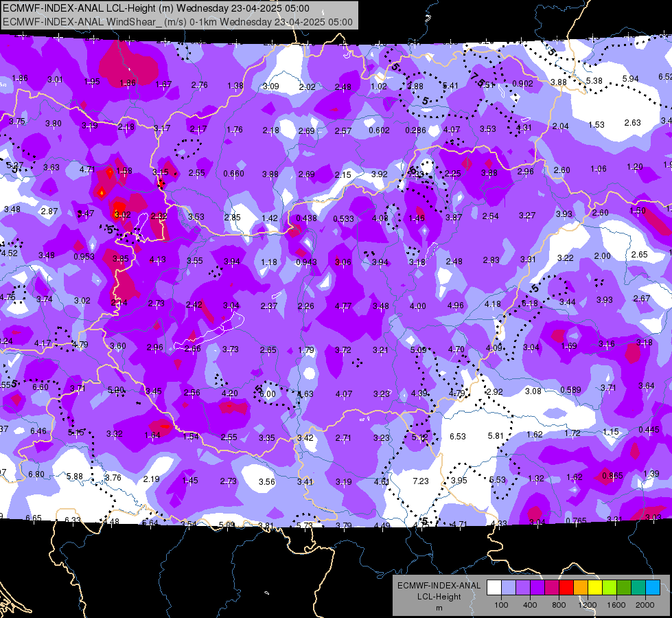Click the wind shear value 6.60

[x=40, y=387]
